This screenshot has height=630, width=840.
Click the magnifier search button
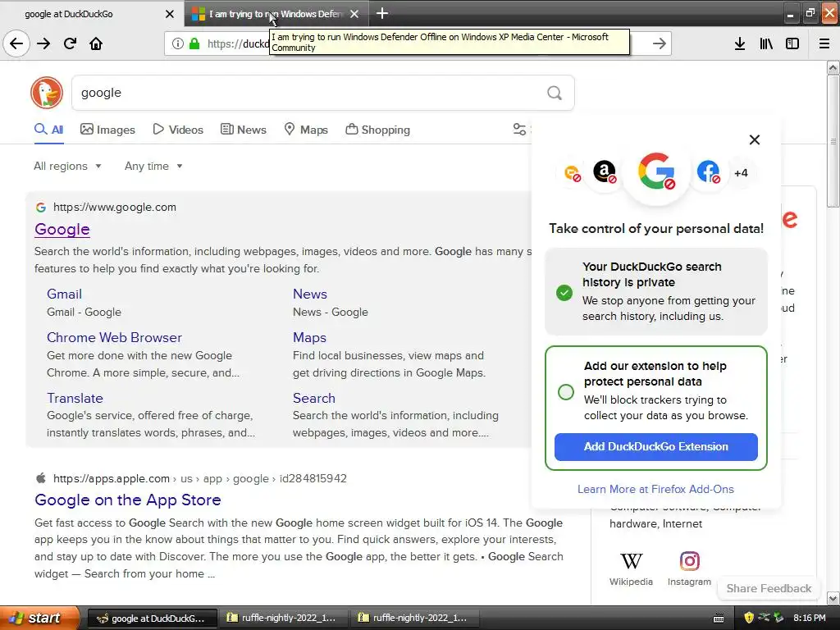tap(555, 94)
